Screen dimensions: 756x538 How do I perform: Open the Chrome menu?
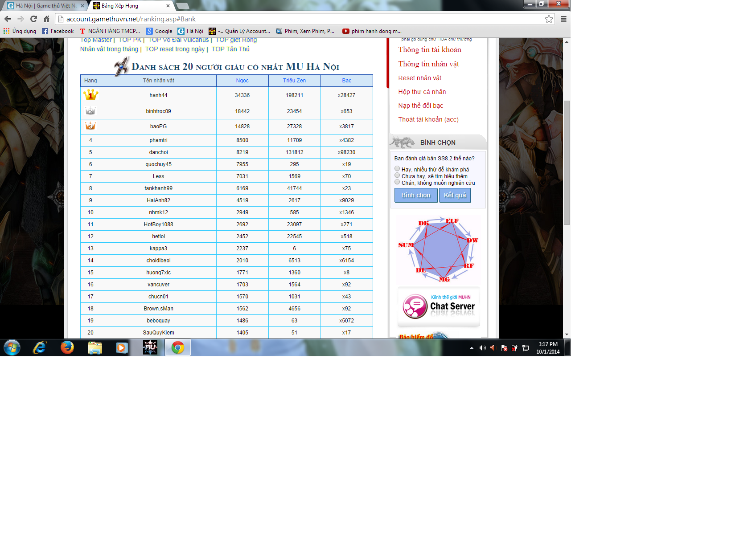[x=563, y=19]
